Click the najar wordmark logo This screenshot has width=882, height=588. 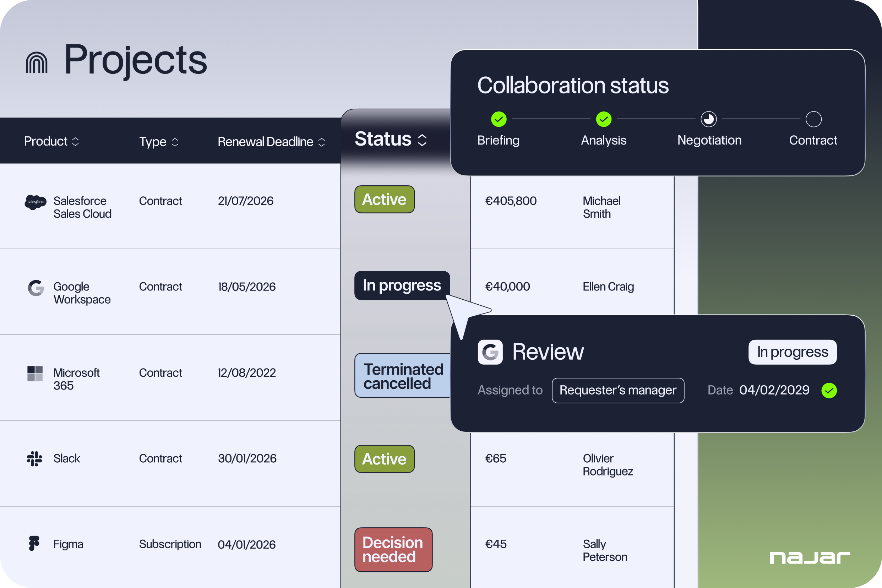[810, 557]
